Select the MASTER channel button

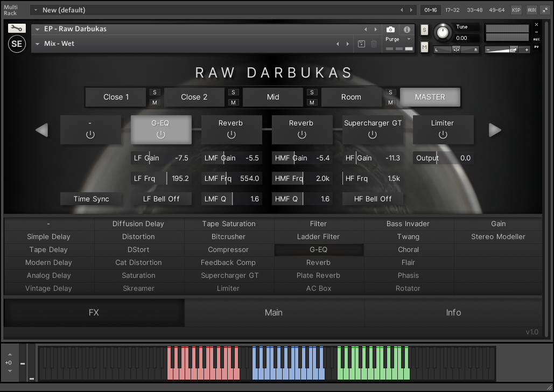coord(430,97)
